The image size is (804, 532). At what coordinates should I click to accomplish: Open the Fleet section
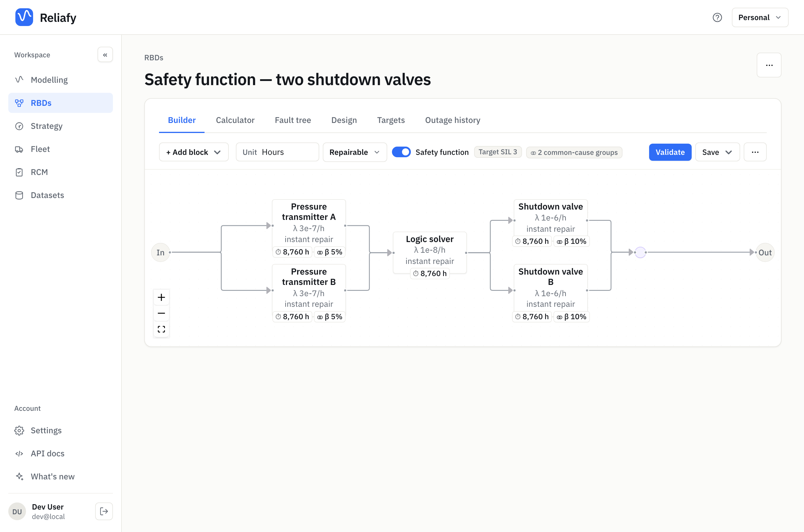click(x=60, y=149)
